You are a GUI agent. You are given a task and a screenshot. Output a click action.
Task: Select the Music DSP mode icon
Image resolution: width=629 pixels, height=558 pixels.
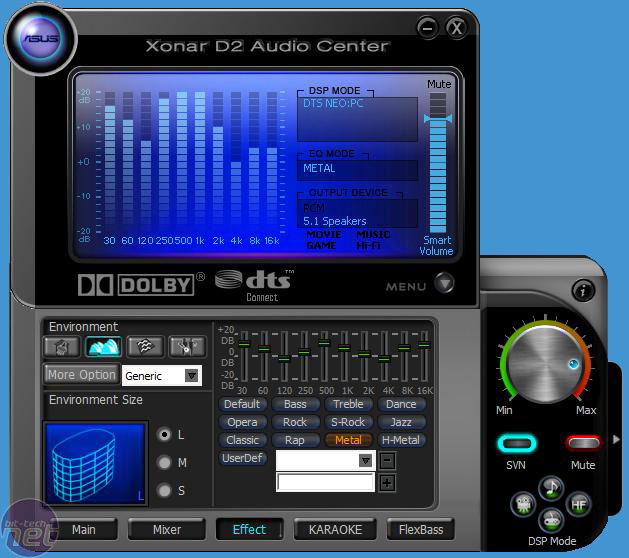[x=552, y=488]
